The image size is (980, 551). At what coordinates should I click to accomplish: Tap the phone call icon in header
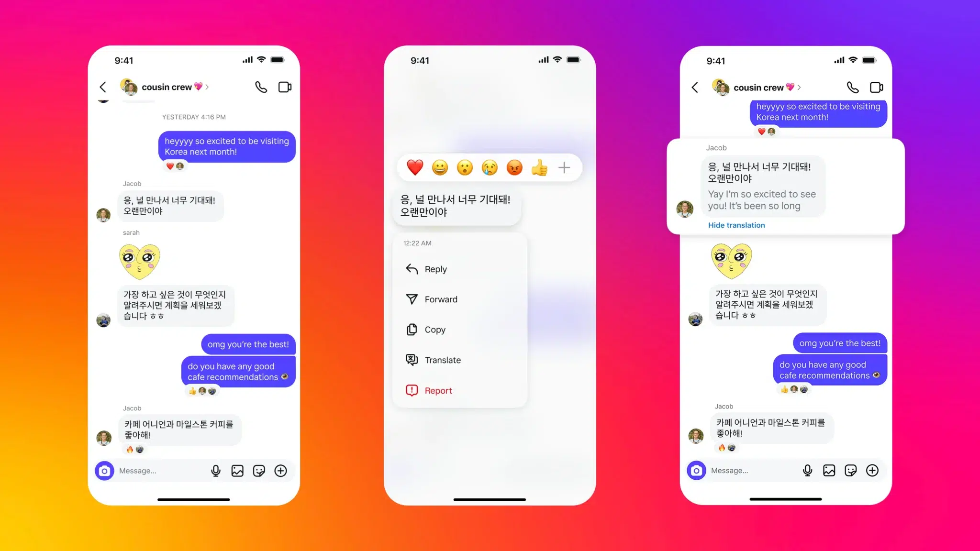coord(261,87)
